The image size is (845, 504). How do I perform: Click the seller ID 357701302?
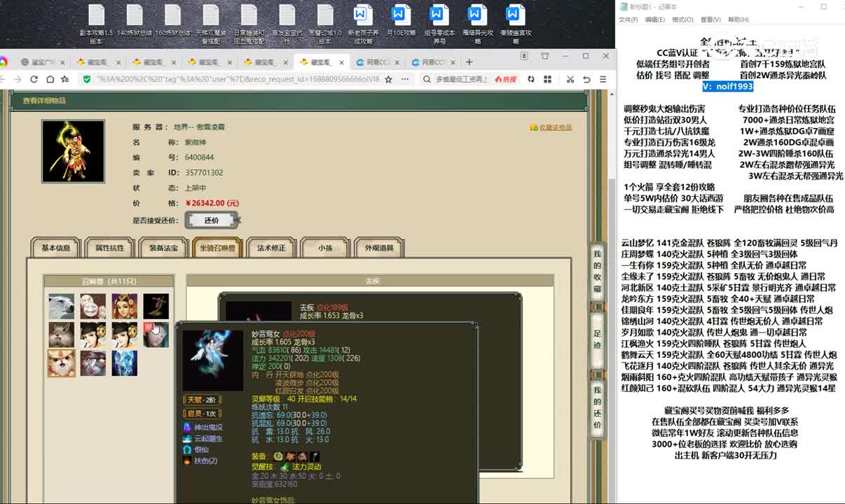pos(204,173)
